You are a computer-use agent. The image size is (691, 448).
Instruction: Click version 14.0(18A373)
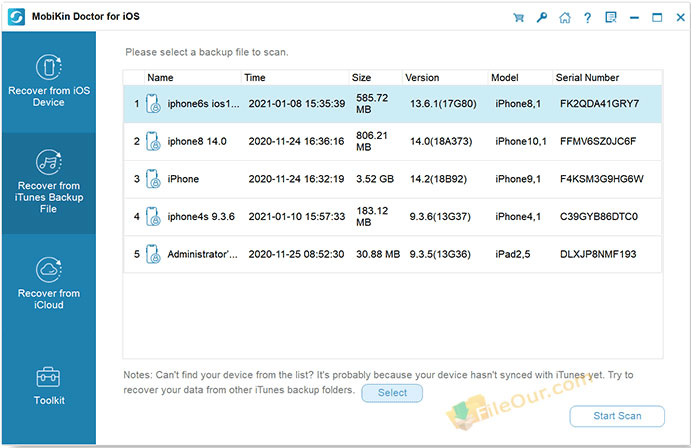441,141
